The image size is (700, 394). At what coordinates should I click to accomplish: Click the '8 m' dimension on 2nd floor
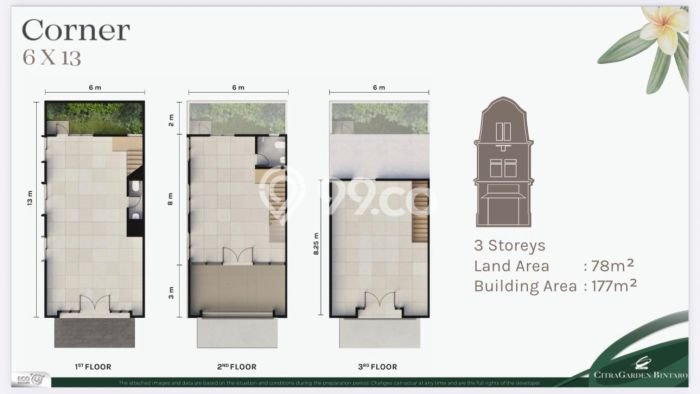point(170,199)
